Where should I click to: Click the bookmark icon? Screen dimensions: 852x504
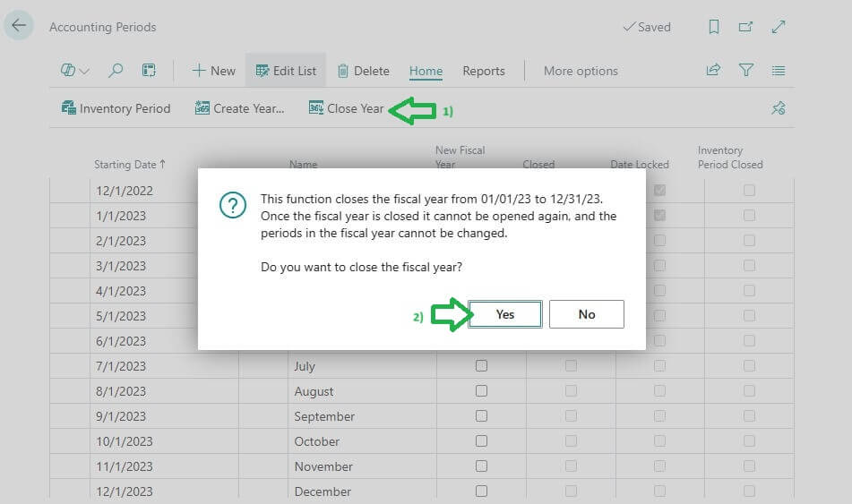point(714,27)
